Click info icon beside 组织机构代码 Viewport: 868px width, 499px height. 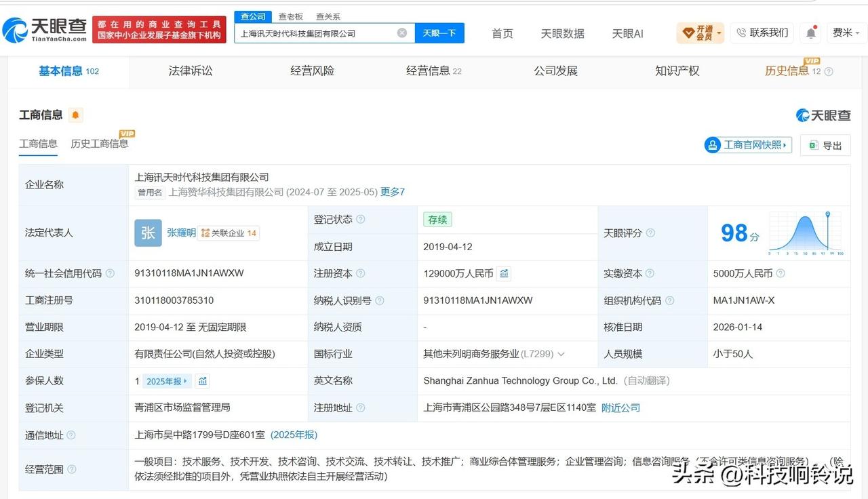[x=669, y=300]
